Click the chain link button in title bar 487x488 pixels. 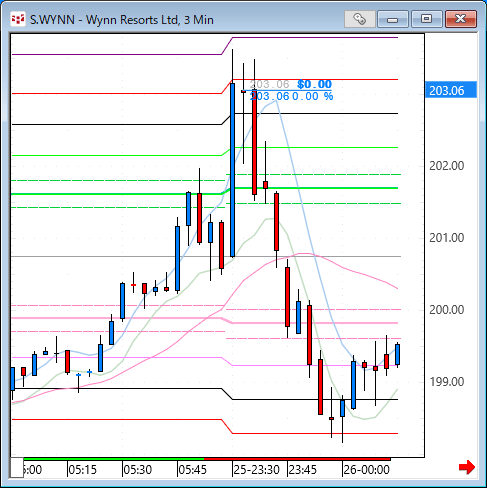pyautogui.click(x=360, y=19)
